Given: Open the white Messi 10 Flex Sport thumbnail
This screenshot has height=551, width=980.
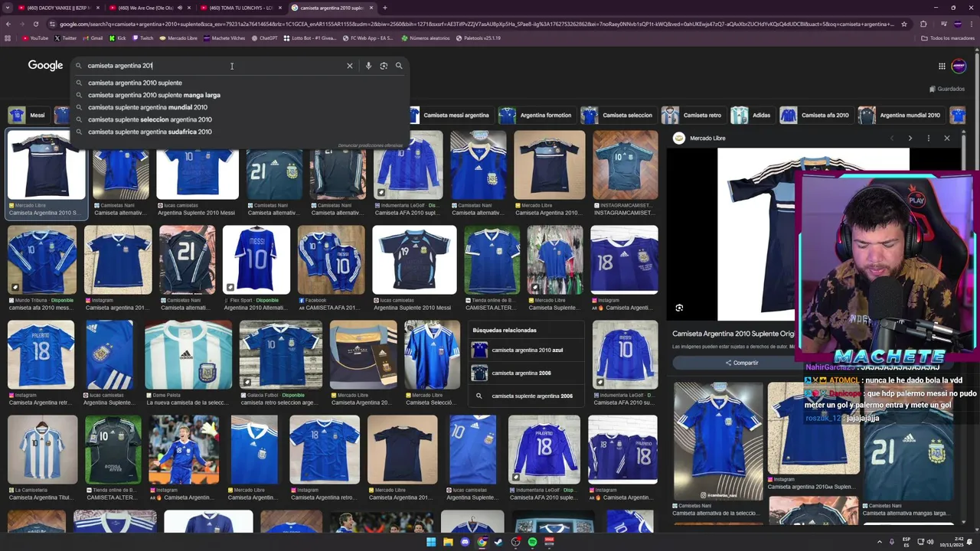Looking at the screenshot, I should tap(256, 259).
